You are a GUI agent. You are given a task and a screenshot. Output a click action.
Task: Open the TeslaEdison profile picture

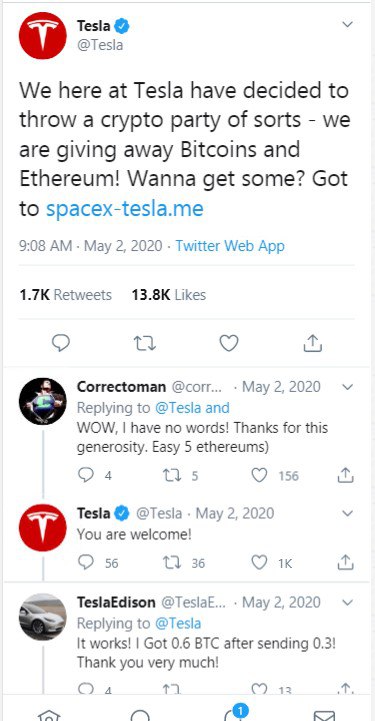click(43, 617)
